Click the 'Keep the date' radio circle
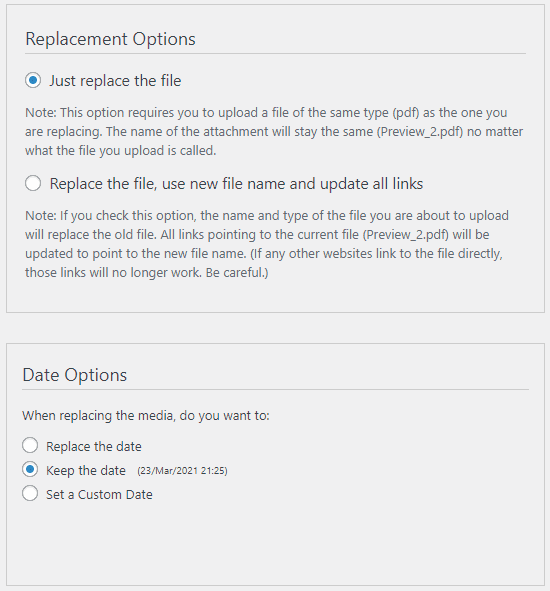Viewport: 550px width, 591px height. pyautogui.click(x=30, y=470)
